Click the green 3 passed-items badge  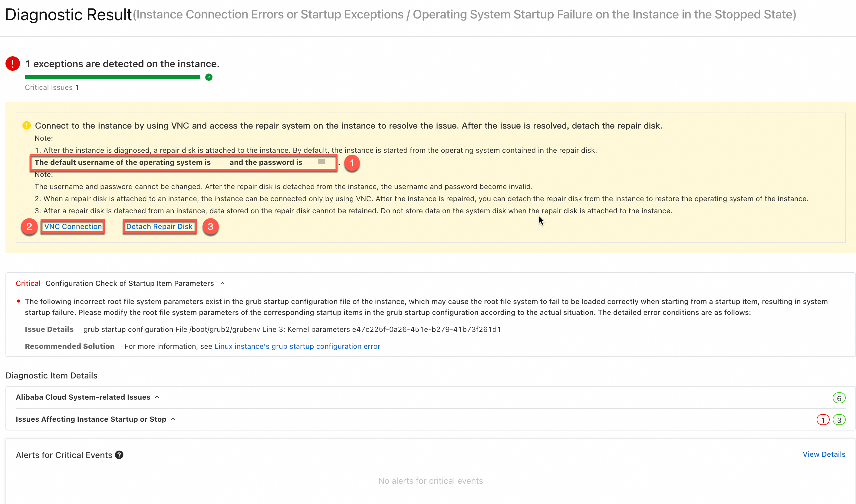(x=839, y=420)
